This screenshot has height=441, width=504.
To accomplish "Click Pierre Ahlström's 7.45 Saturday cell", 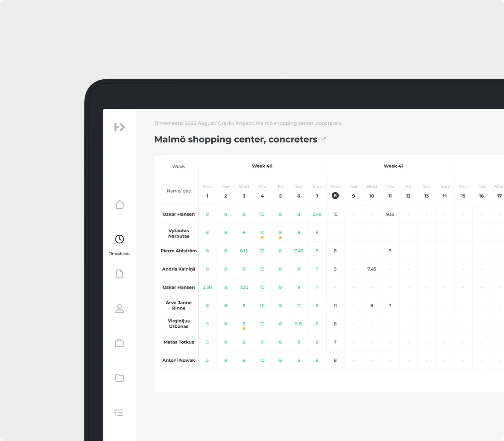I will [x=299, y=251].
